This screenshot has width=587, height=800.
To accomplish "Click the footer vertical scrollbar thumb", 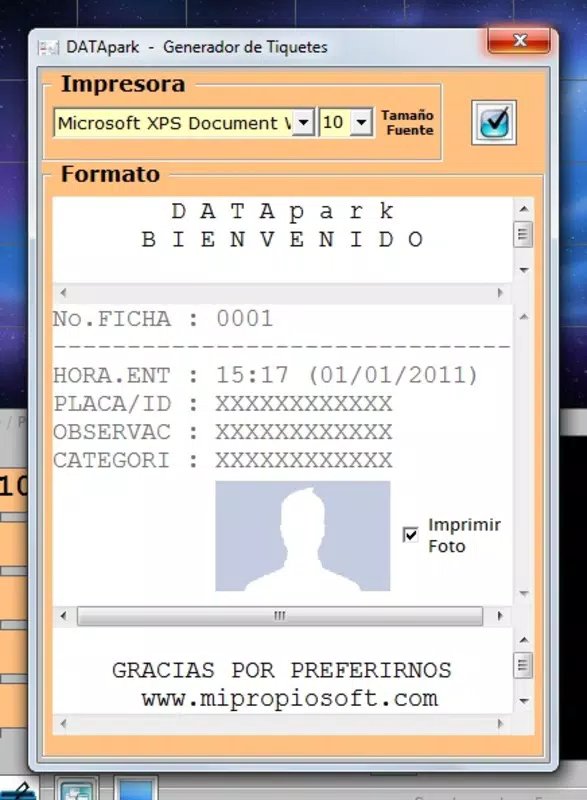I will pyautogui.click(x=523, y=665).
